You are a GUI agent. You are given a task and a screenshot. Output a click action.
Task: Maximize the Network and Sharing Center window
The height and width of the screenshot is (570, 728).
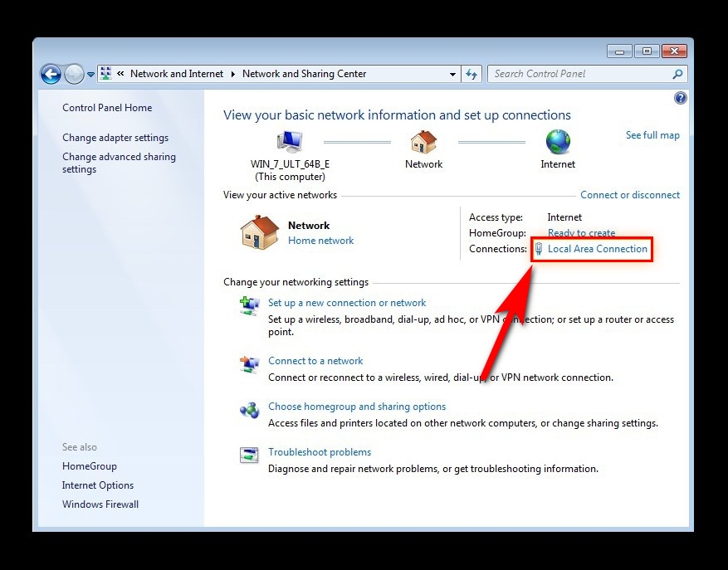[x=647, y=51]
